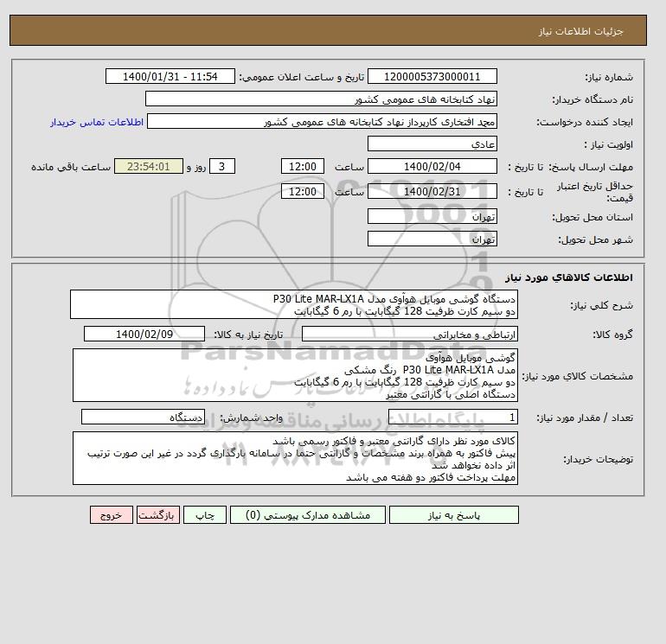Viewport: 666px width, 644px height.
Task: Click the buyer organization name field
Action: pos(321,99)
